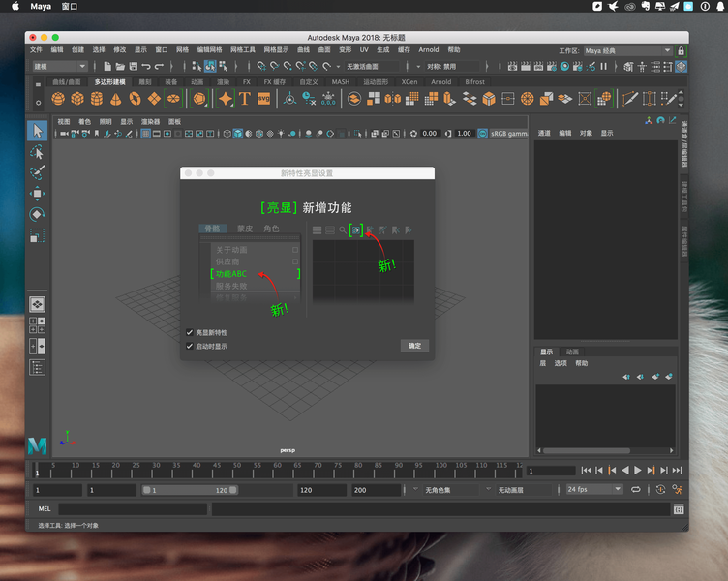Click the play forward button

pos(638,470)
